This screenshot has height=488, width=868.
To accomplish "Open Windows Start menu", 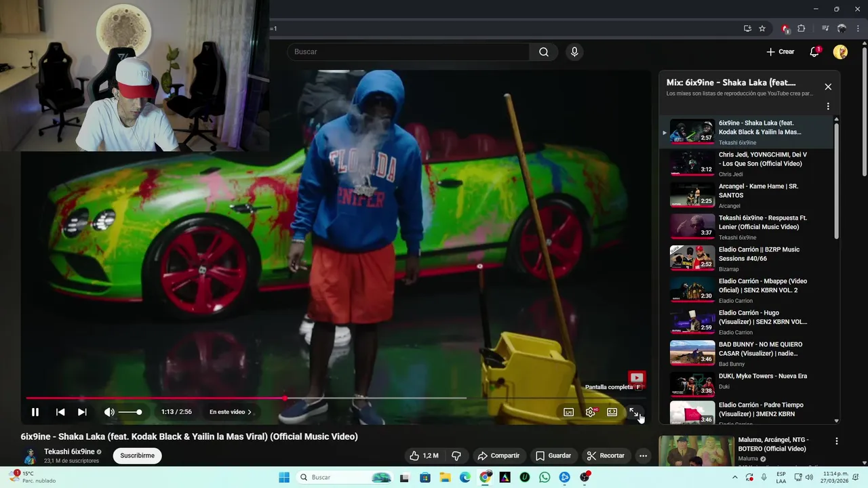I will coord(284,477).
